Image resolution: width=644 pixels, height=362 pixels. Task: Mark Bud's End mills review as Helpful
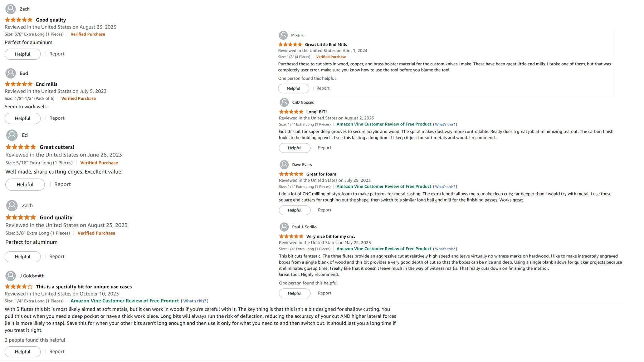click(x=23, y=118)
